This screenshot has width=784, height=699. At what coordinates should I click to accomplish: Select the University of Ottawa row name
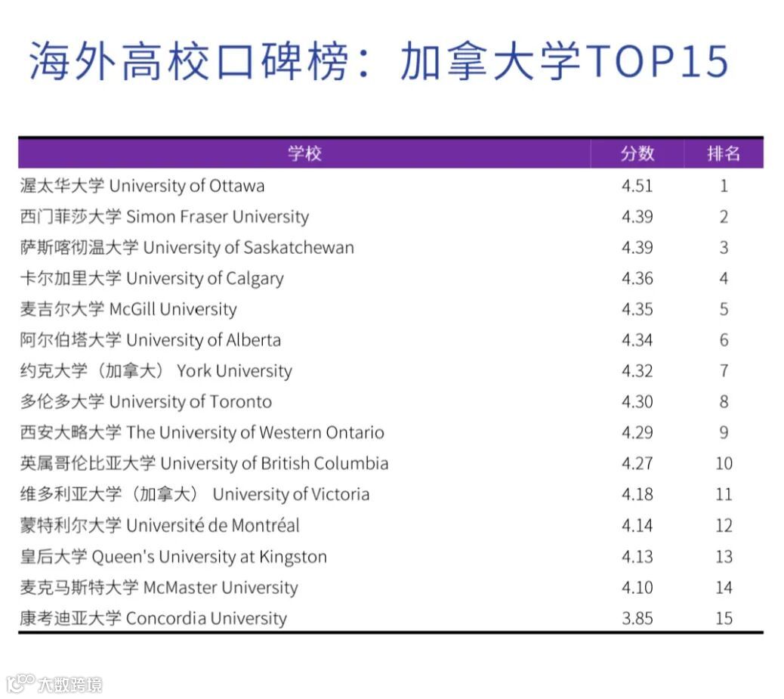click(143, 186)
